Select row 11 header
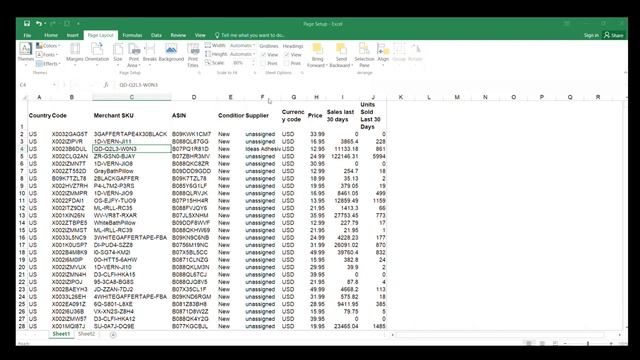Image resolution: width=640 pixels, height=360 pixels. point(22,201)
